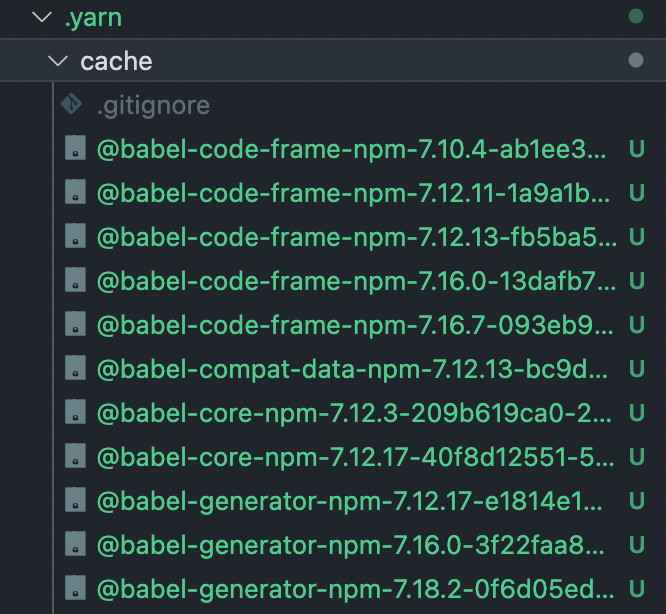Click zip icon of babel-generator 7.18.2

(x=75, y=588)
